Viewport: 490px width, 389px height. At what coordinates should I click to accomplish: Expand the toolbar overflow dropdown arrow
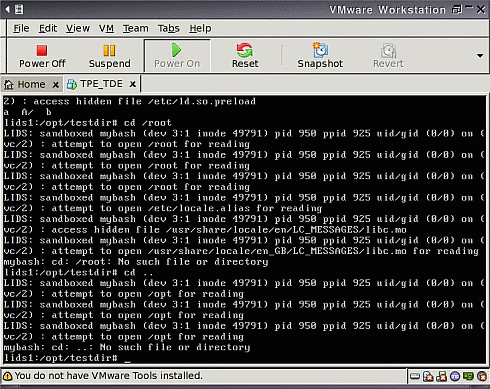tap(480, 56)
